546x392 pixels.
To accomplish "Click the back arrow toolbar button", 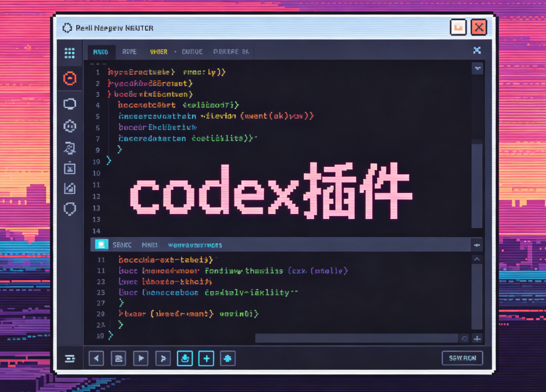I will 97,358.
